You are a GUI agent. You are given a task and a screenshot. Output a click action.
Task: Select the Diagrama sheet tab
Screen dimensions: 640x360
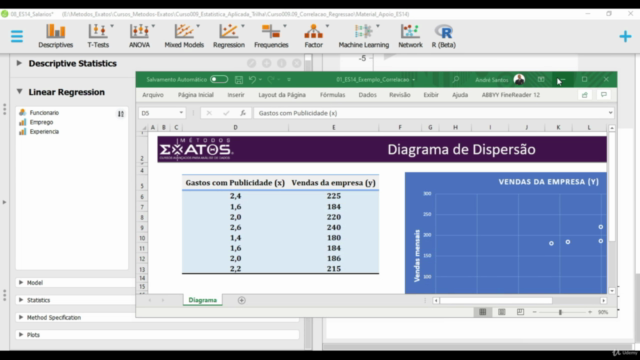point(202,300)
